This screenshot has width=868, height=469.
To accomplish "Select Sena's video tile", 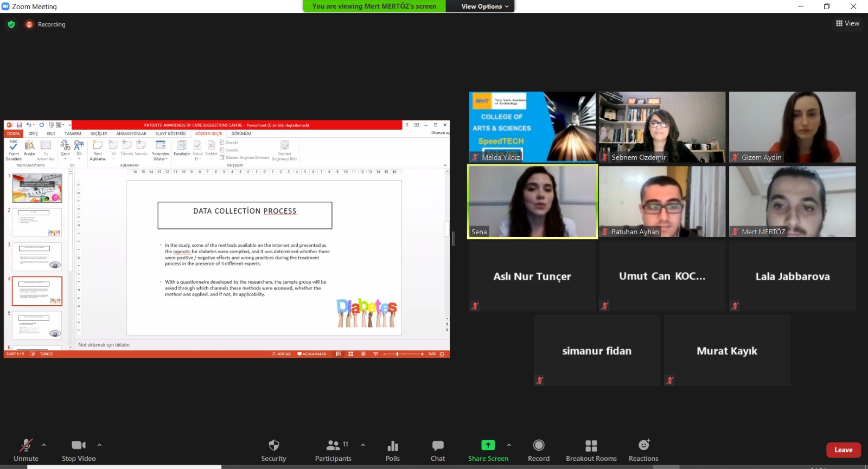I will tap(532, 201).
